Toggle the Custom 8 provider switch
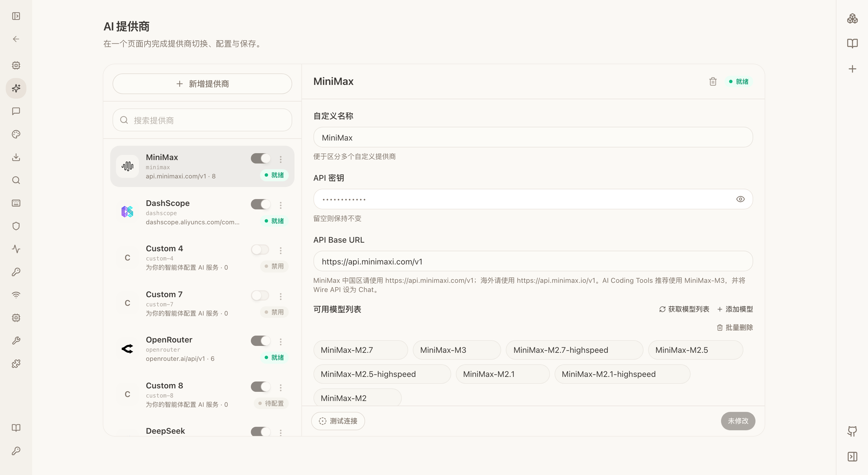This screenshot has width=868, height=475. 260,386
